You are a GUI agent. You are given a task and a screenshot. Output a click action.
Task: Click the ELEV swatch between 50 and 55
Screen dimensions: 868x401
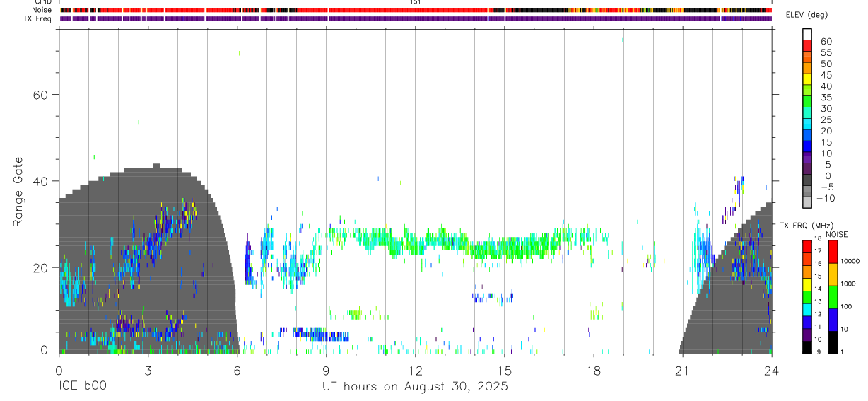click(x=807, y=57)
